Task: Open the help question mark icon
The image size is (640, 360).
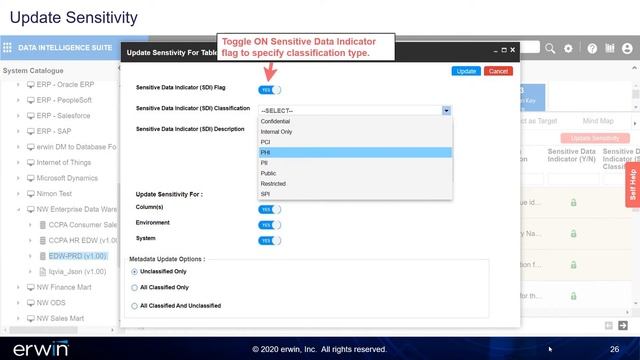Action: coord(592,49)
